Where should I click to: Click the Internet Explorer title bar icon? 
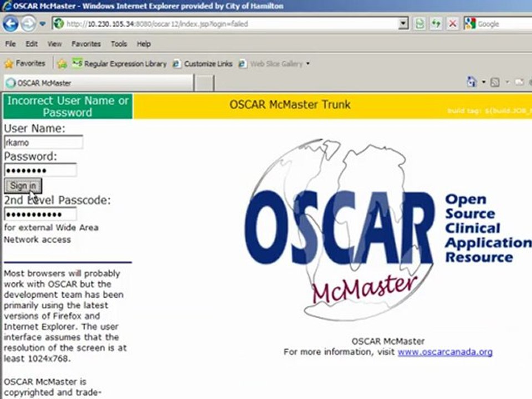point(6,6)
